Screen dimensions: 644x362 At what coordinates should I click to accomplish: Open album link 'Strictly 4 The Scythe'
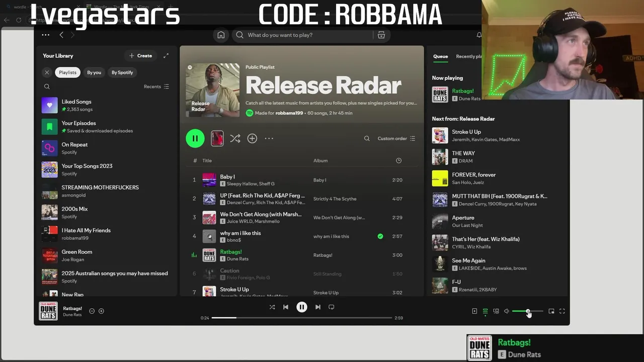click(335, 199)
